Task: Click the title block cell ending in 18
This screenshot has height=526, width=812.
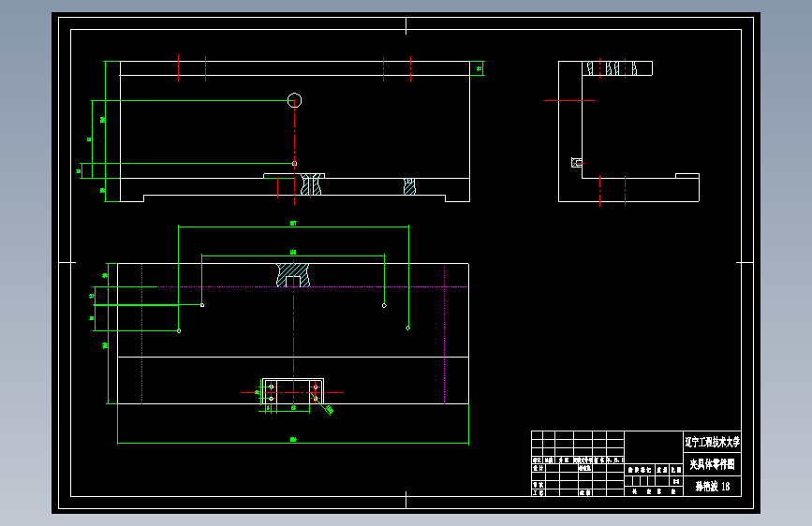Action: coord(712,486)
